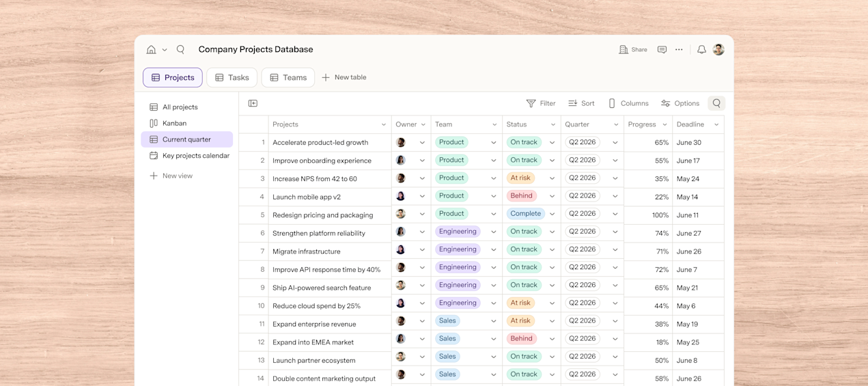The height and width of the screenshot is (386, 868).
Task: Click Engineering tag for Strengthen platform reliability
Action: click(458, 232)
